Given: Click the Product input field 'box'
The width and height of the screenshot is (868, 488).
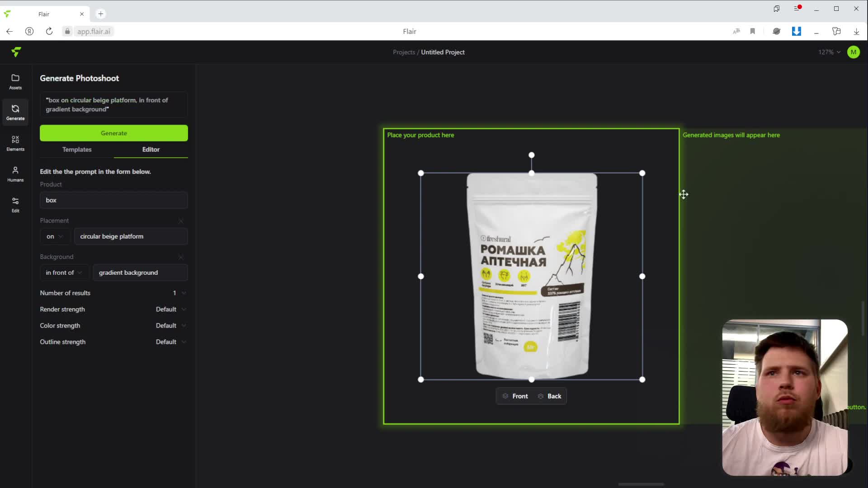Looking at the screenshot, I should click(114, 200).
